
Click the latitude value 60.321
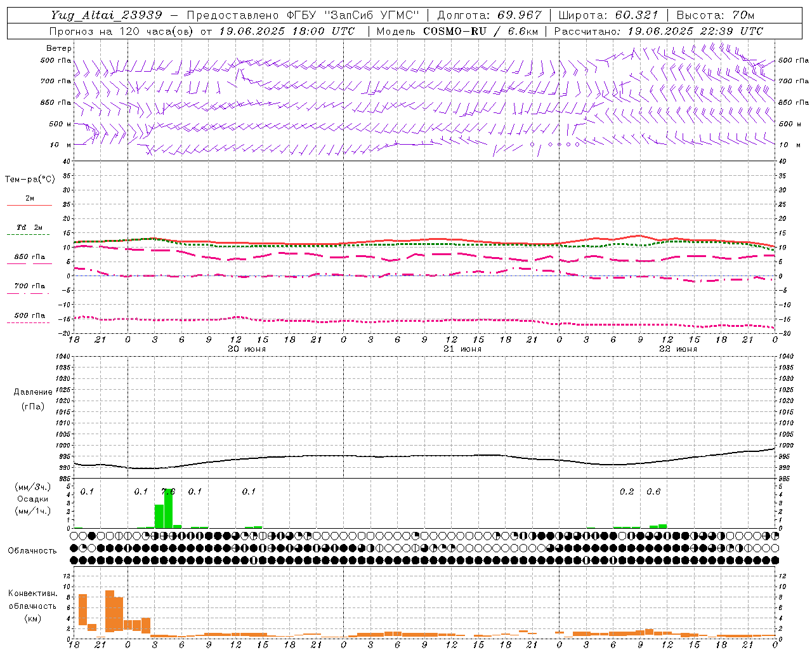pos(637,15)
